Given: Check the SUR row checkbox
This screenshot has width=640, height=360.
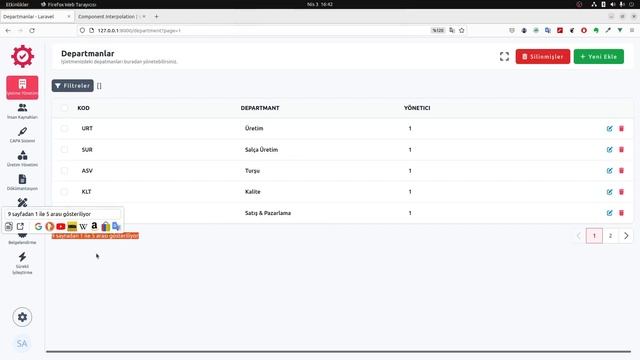Looking at the screenshot, I should click(x=64, y=150).
